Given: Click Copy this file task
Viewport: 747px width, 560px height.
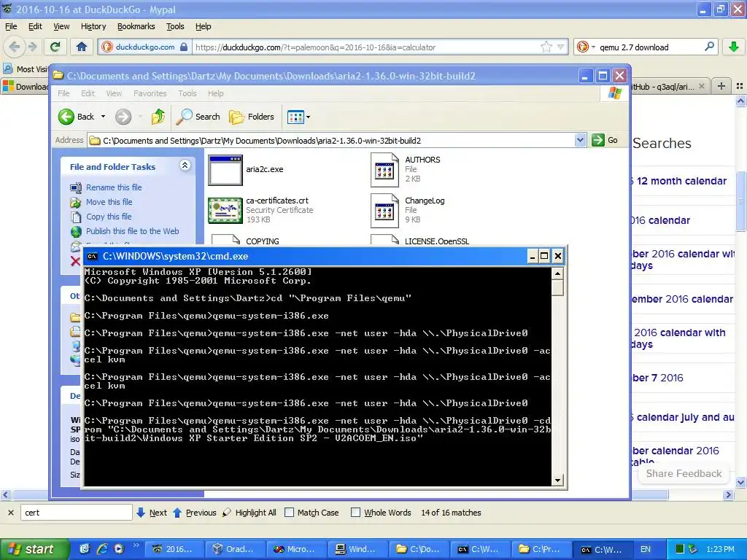Looking at the screenshot, I should 109,217.
